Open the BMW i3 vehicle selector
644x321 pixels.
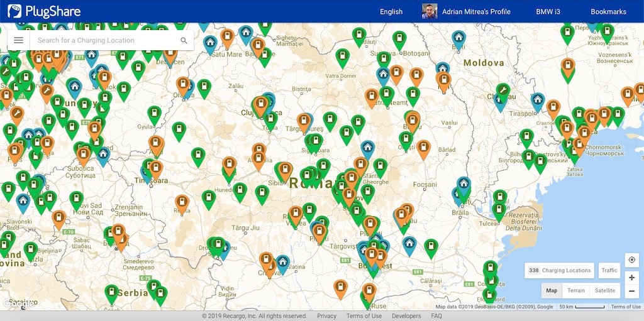(x=548, y=11)
